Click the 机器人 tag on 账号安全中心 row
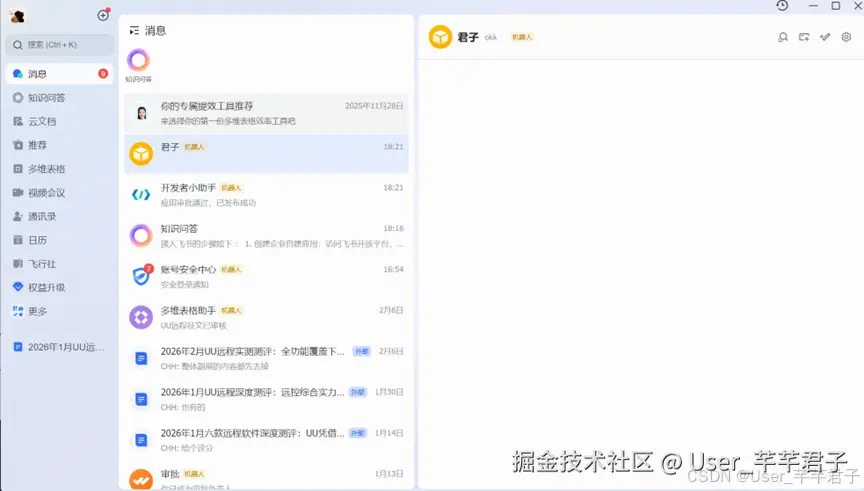864x491 pixels. [231, 269]
